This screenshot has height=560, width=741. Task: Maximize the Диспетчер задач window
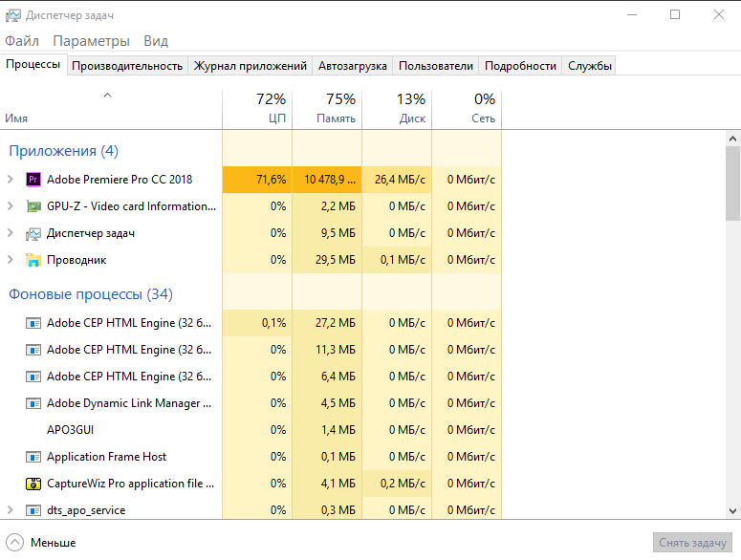pos(675,15)
